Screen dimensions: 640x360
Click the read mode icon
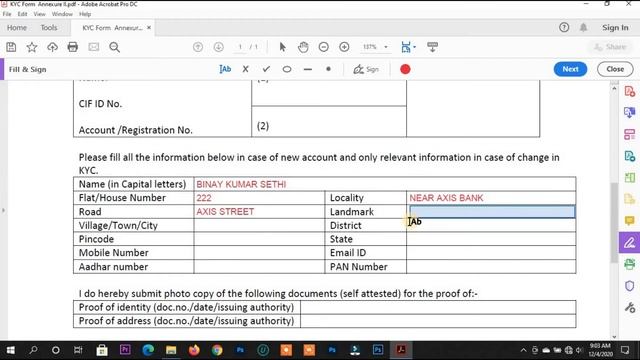[x=433, y=47]
